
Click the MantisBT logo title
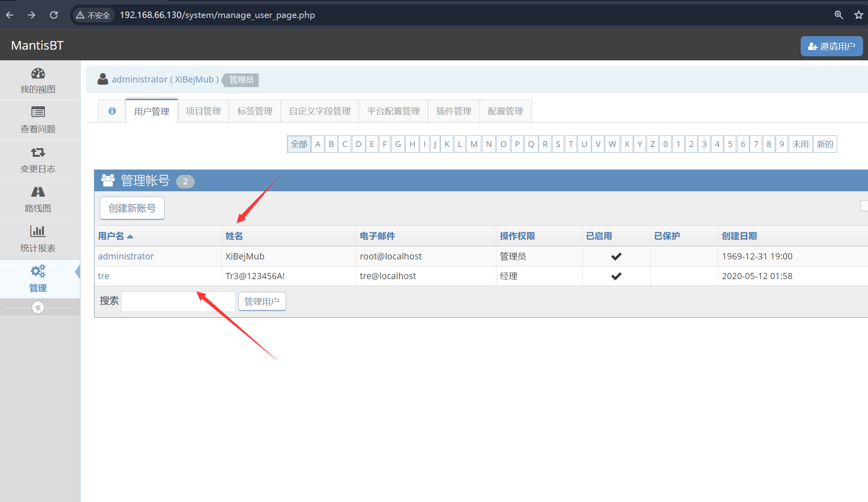pos(37,46)
